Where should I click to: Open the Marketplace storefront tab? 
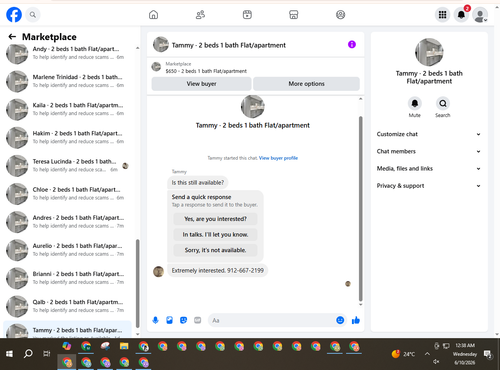point(294,15)
